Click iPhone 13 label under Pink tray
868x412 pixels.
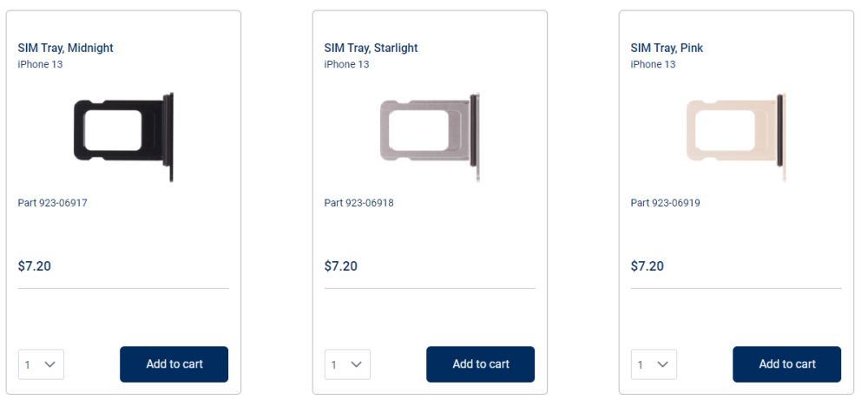(x=654, y=64)
